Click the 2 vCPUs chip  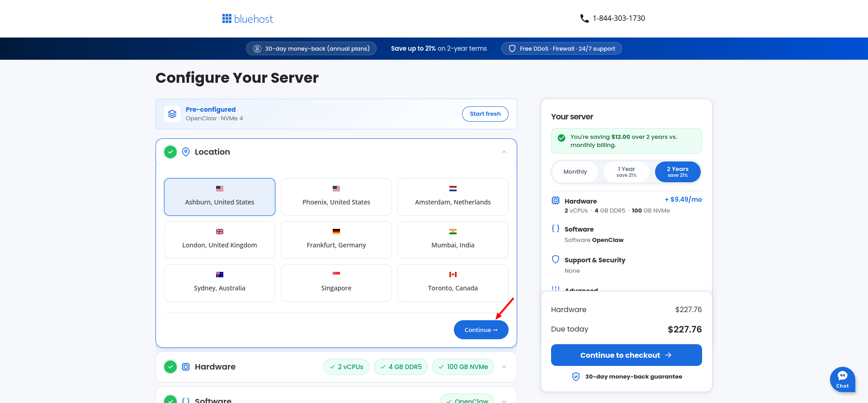(x=346, y=367)
